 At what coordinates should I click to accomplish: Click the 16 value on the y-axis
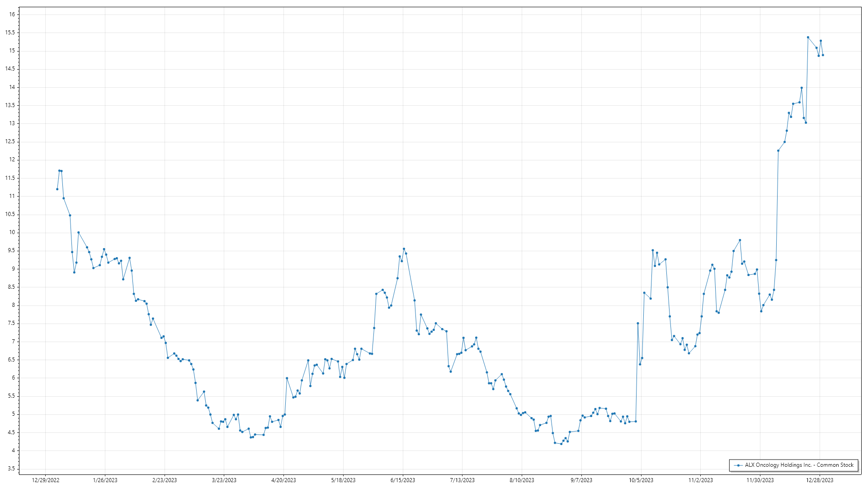pyautogui.click(x=12, y=14)
